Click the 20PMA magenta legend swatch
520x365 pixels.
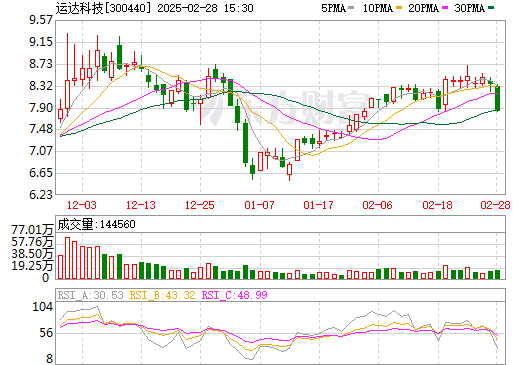[x=445, y=8]
